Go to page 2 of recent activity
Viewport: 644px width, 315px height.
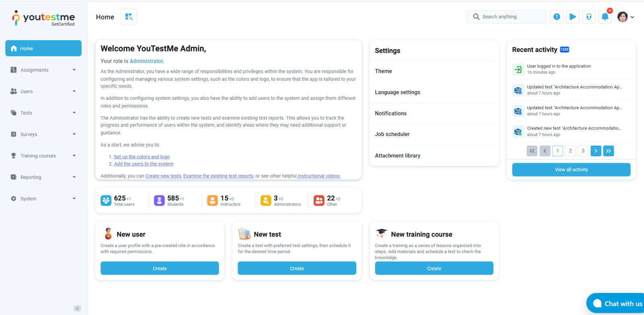[x=570, y=151]
